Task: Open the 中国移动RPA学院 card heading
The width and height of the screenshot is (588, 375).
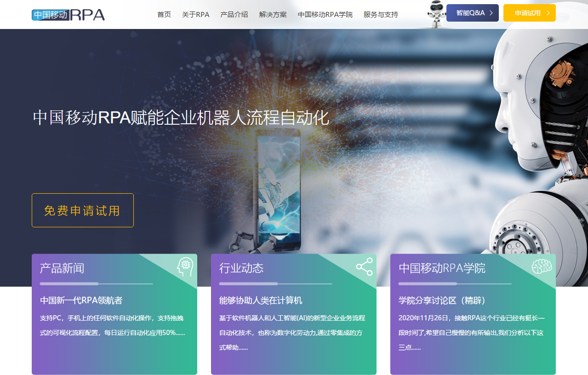Action: pyautogui.click(x=442, y=268)
